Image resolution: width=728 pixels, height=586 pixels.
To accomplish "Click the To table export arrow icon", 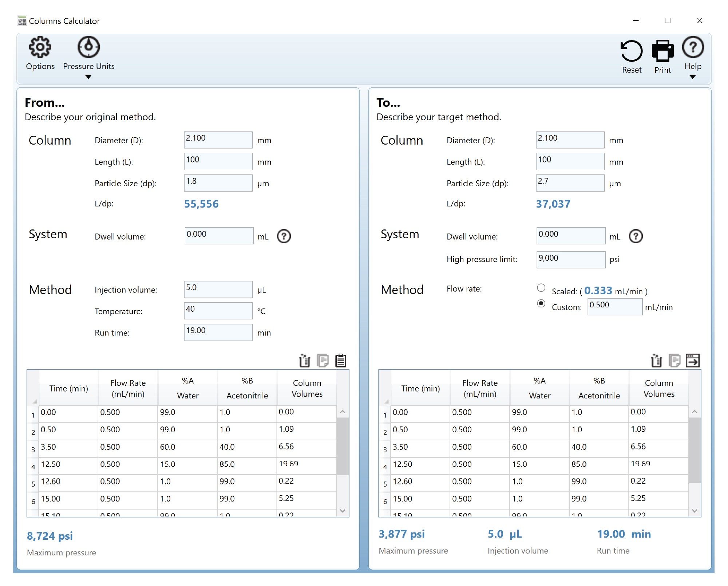I will (693, 361).
